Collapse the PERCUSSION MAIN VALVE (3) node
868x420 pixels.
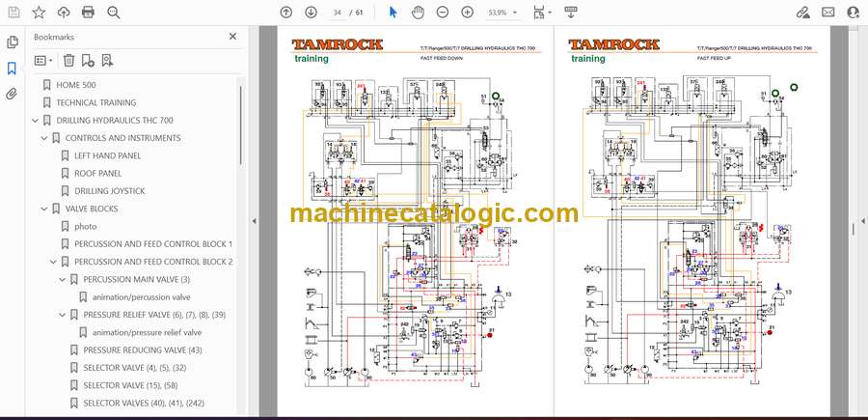(x=63, y=279)
